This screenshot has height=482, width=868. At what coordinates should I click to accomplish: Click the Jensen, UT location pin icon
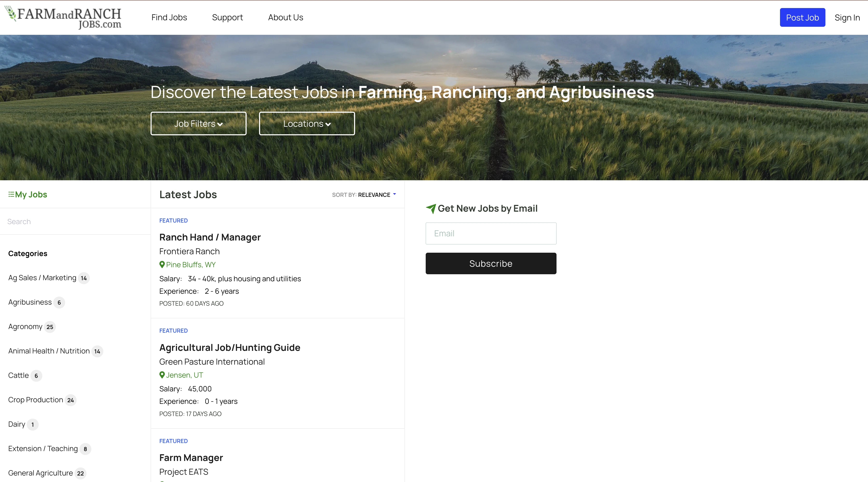pos(162,375)
